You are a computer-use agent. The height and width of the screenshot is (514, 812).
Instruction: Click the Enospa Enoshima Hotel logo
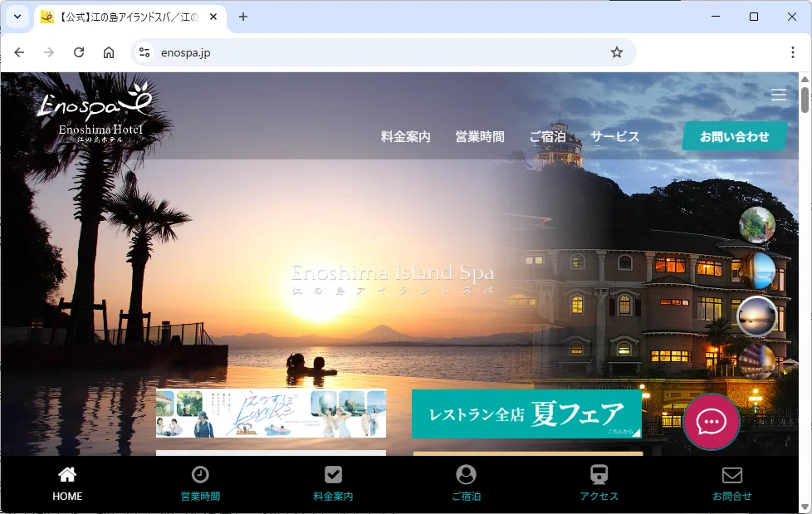pos(95,112)
